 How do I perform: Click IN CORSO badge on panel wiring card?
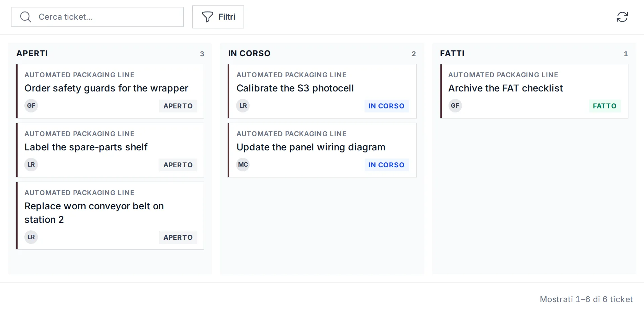[x=386, y=165]
